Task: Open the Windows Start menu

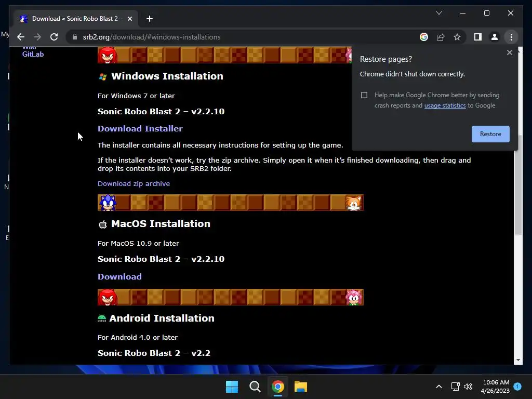Action: pyautogui.click(x=232, y=387)
